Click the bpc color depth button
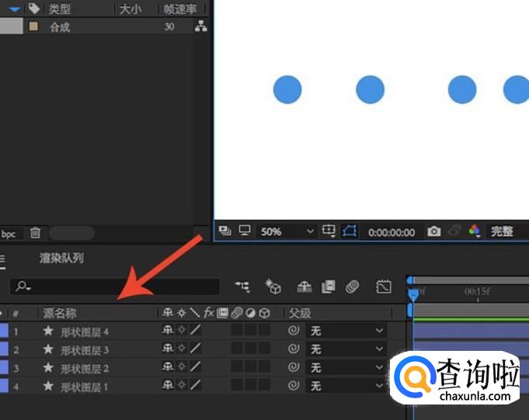The height and width of the screenshot is (420, 529). 9,233
